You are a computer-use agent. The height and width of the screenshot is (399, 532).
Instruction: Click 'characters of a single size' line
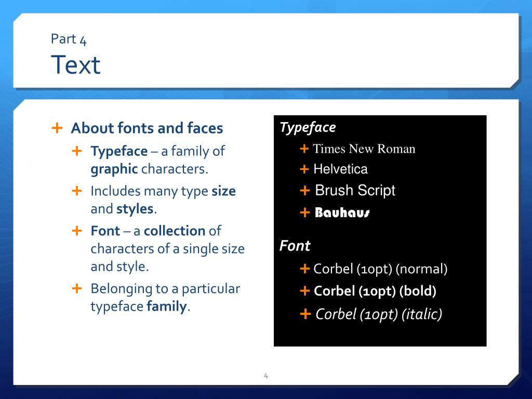[168, 249]
